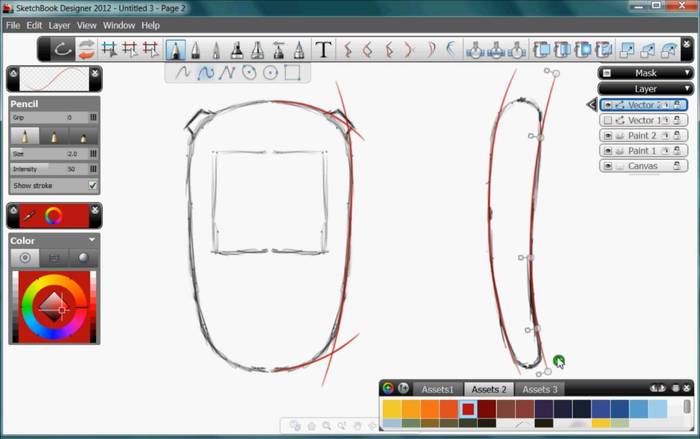Toggle visibility of the Vector 1 layer
This screenshot has height=439, width=700.
coord(608,120)
